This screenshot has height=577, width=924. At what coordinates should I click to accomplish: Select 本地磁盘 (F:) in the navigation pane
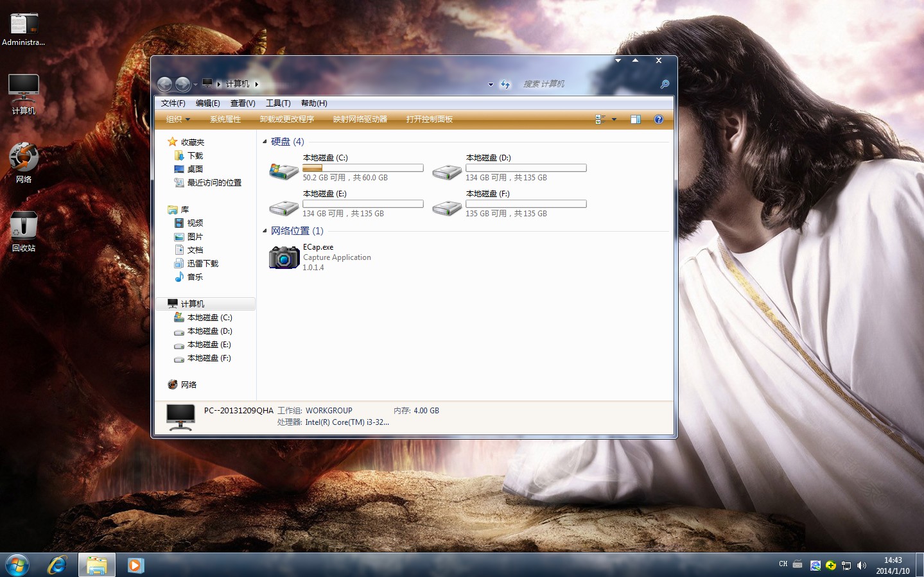203,358
